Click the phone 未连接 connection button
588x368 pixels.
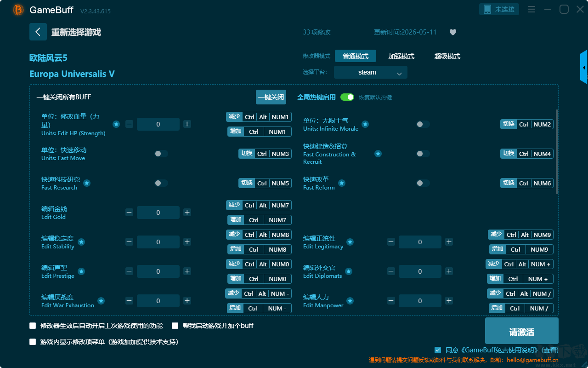(x=499, y=9)
